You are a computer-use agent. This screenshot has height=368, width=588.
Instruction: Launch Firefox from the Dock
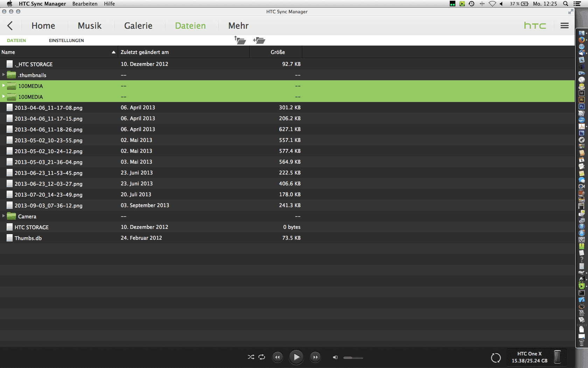582,40
